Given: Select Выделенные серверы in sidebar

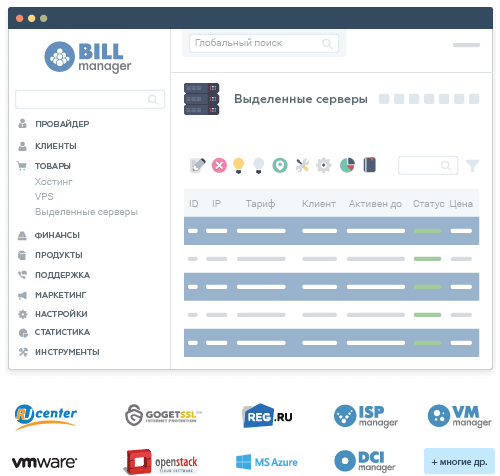Looking at the screenshot, I should [86, 212].
